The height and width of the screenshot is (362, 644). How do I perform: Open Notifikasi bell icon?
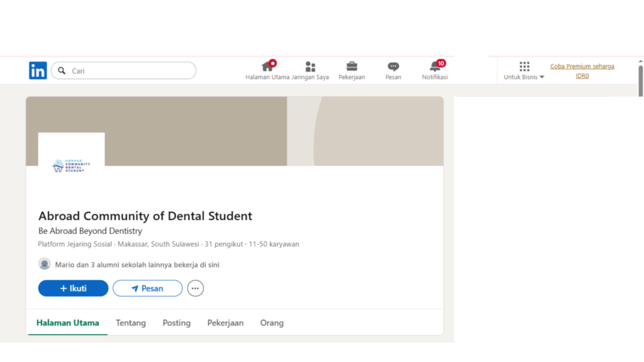pyautogui.click(x=435, y=67)
